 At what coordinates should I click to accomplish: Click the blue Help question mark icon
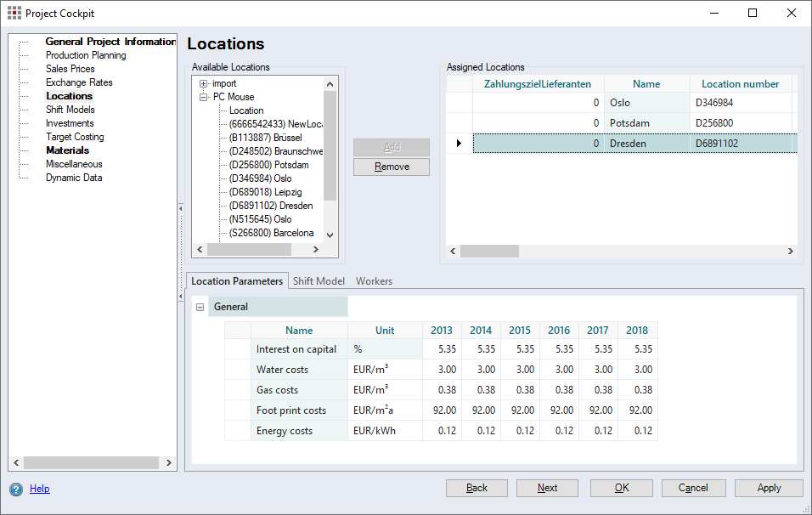[x=15, y=489]
